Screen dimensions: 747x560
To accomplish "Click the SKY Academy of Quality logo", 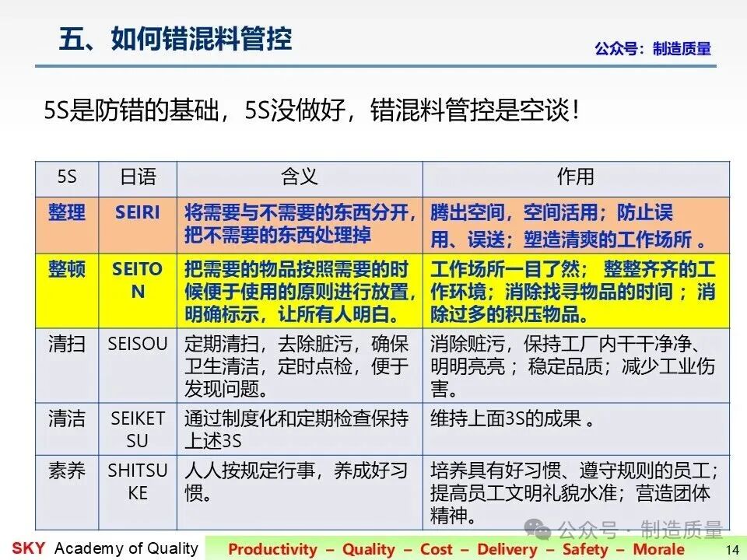I will [105, 548].
